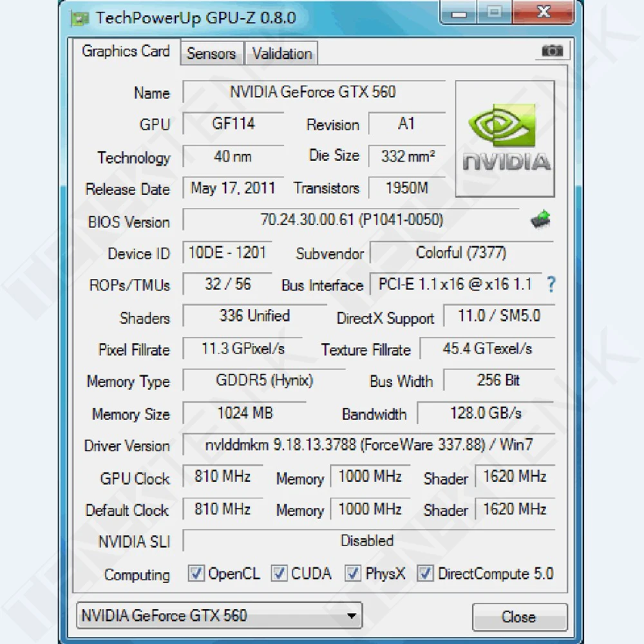Click the 336 Unified shaders value
The width and height of the screenshot is (644, 644).
[254, 316]
